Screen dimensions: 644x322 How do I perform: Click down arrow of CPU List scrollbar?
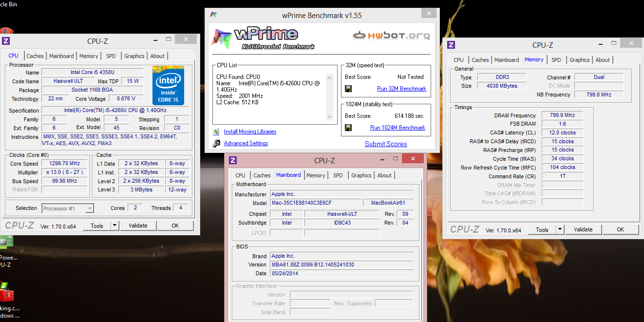(330, 117)
